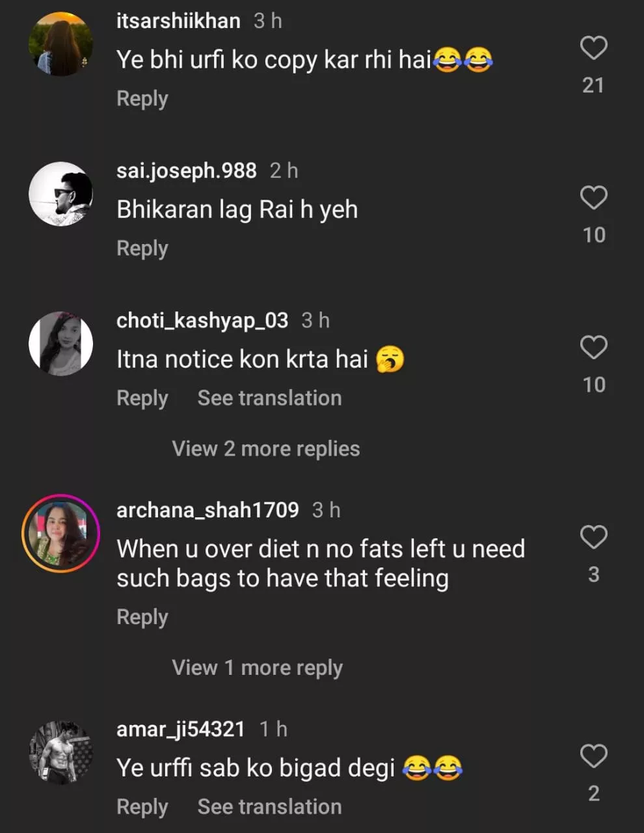Like amar_ji54321's comment
The height and width of the screenshot is (833, 644).
pyautogui.click(x=593, y=756)
